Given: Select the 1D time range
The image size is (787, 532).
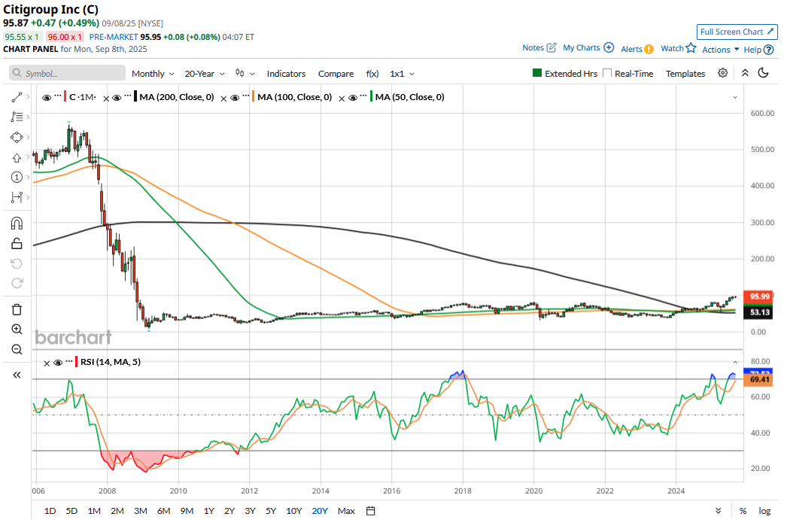Looking at the screenshot, I should pos(50,511).
